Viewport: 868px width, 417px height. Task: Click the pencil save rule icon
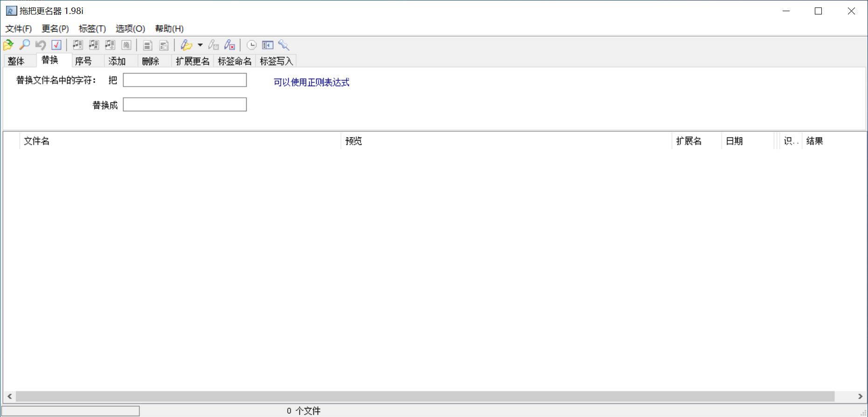(x=214, y=45)
